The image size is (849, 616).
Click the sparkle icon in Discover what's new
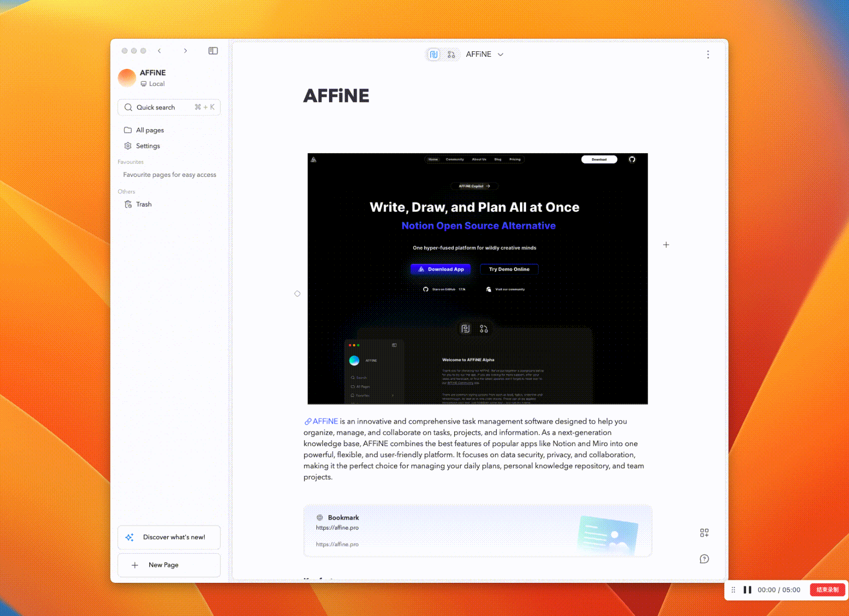click(130, 537)
